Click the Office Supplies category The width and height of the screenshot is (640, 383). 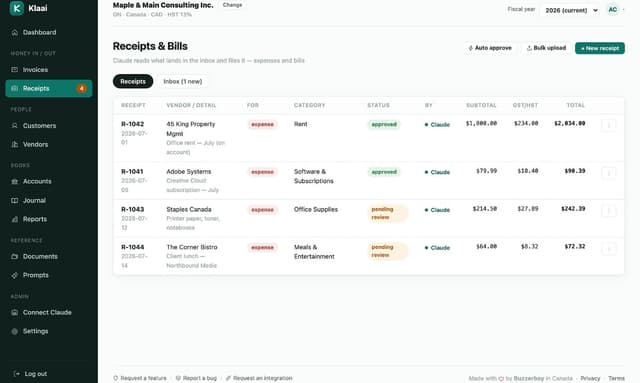tap(316, 209)
